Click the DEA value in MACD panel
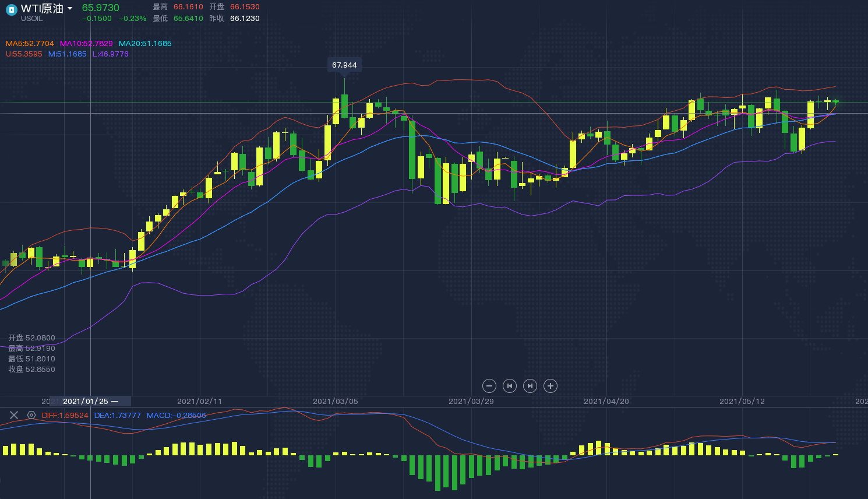This screenshot has width=868, height=499. click(117, 416)
